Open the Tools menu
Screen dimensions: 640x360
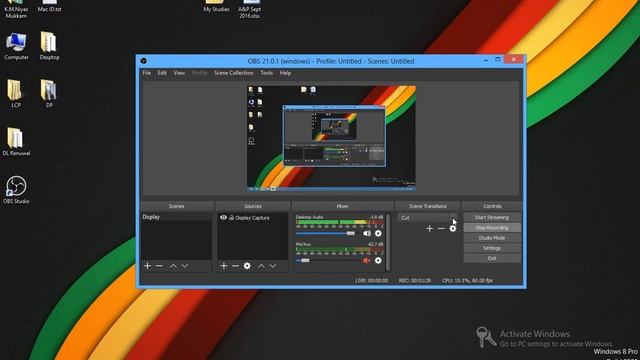(x=267, y=73)
